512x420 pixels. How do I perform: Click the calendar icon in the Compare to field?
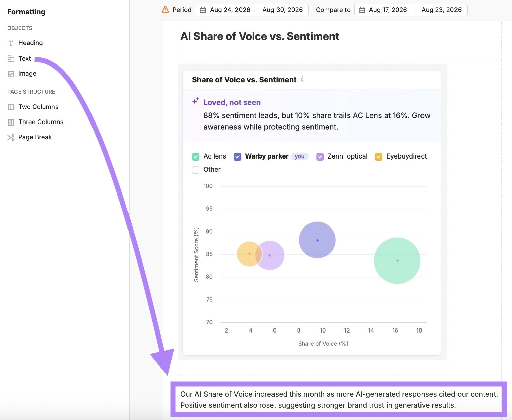point(362,10)
